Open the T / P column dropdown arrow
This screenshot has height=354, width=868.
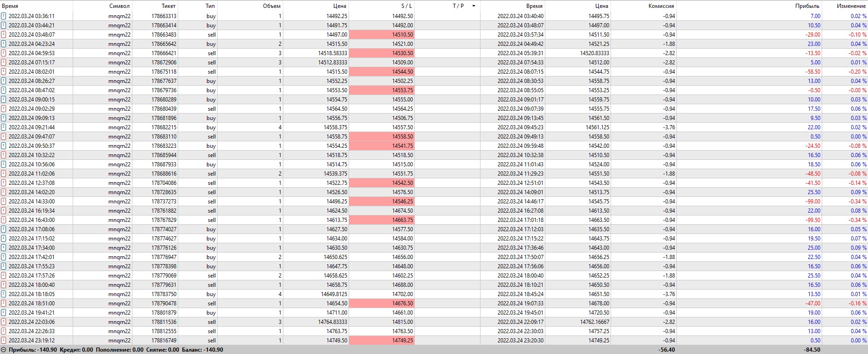tap(474, 6)
